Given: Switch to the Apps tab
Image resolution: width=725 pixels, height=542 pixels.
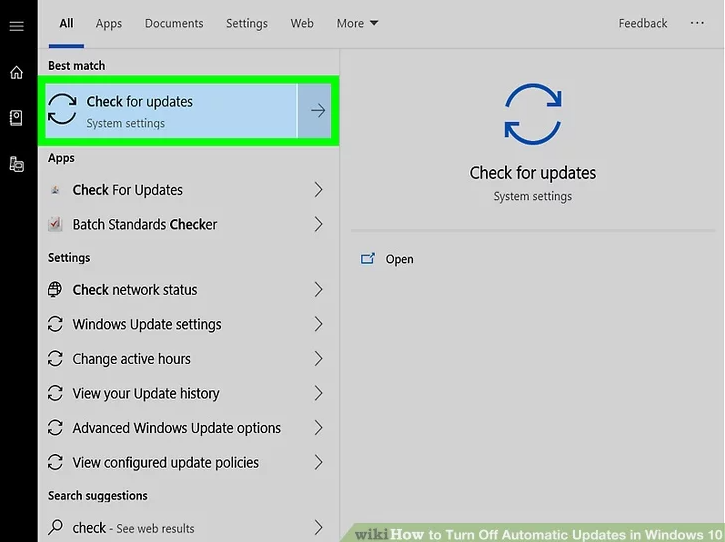Looking at the screenshot, I should click(109, 23).
